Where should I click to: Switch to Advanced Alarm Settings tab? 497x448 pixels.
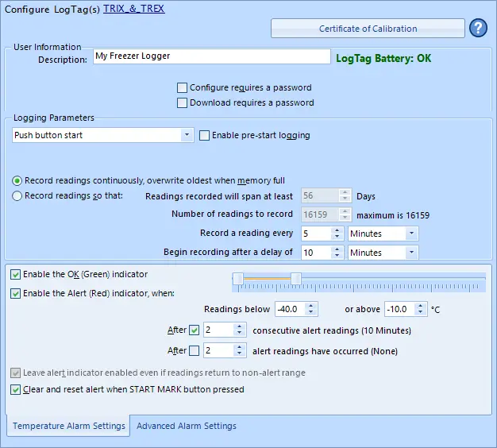(x=187, y=426)
